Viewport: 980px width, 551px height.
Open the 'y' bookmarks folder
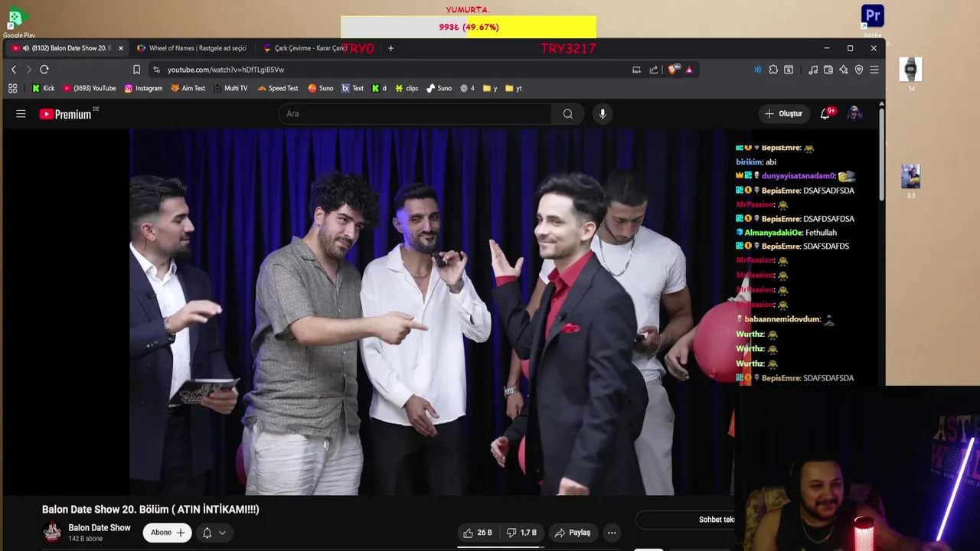pyautogui.click(x=489, y=88)
